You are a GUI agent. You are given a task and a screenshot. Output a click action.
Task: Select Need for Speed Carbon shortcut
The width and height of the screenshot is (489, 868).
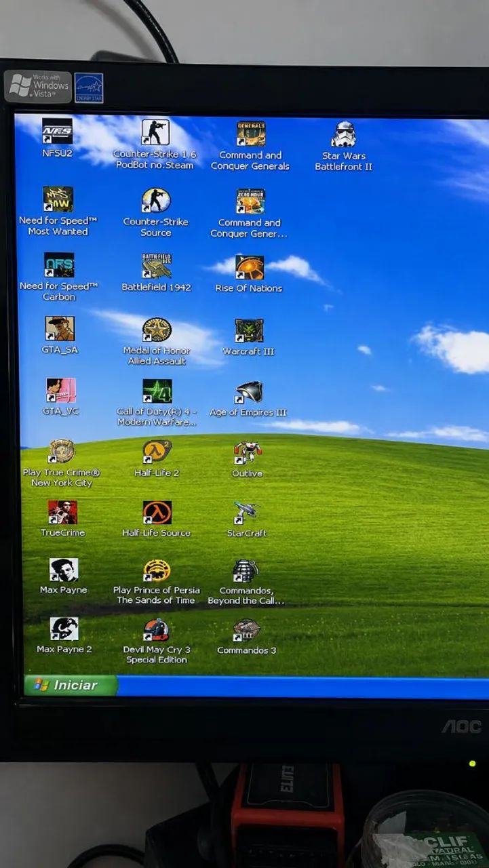pyautogui.click(x=59, y=265)
